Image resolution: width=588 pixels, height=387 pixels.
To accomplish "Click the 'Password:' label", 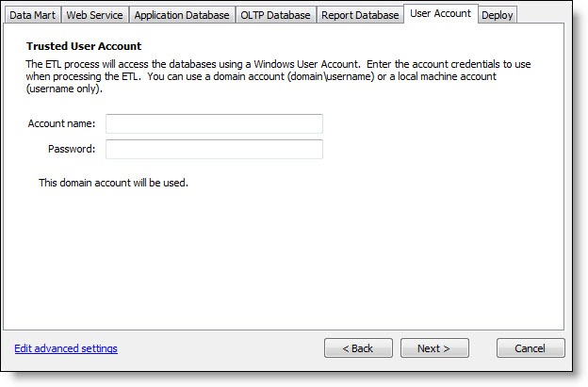I will click(x=72, y=149).
